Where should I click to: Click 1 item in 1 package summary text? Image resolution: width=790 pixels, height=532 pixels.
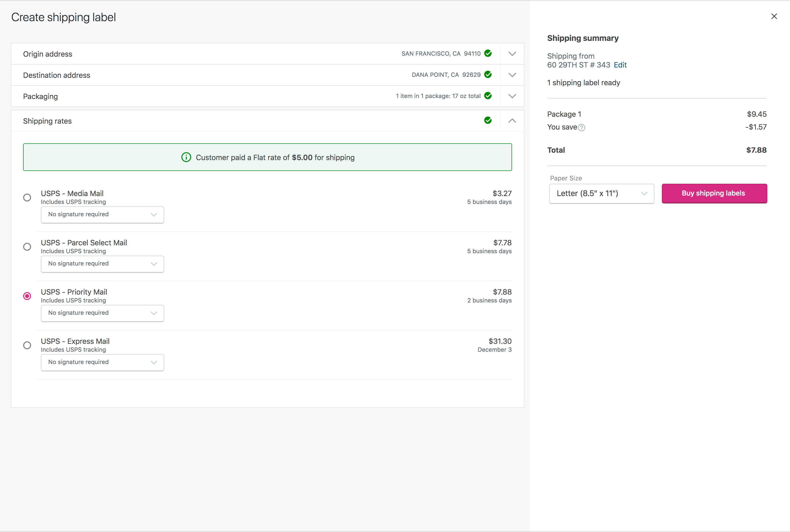(x=438, y=96)
